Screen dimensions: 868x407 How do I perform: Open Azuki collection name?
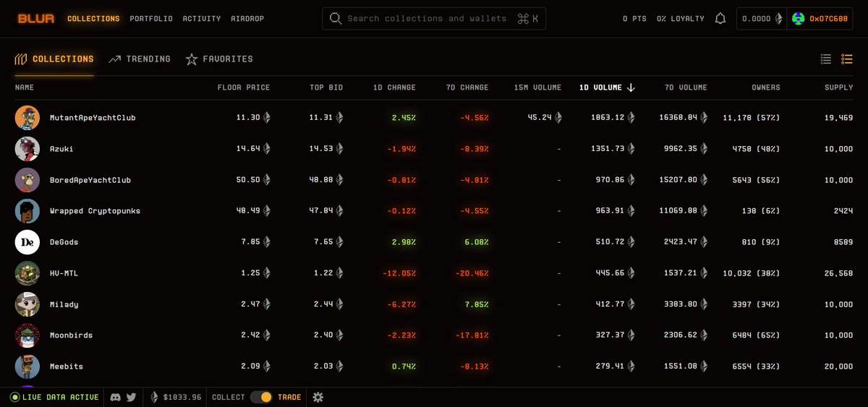click(x=61, y=149)
